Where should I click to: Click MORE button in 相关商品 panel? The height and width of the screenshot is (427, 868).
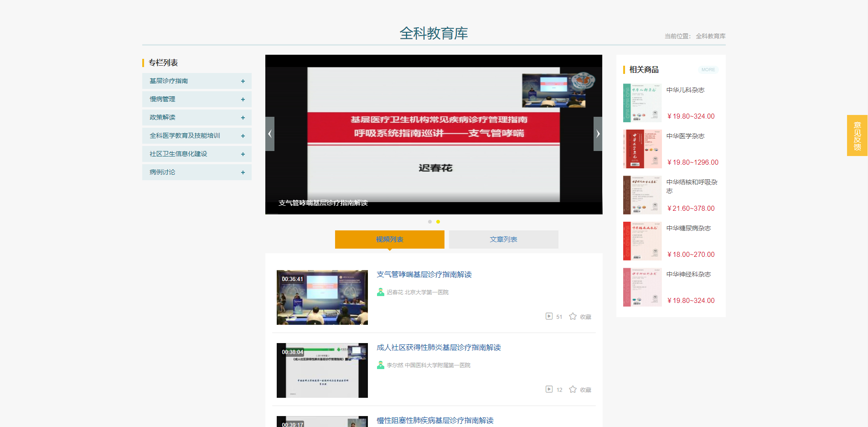click(x=708, y=70)
